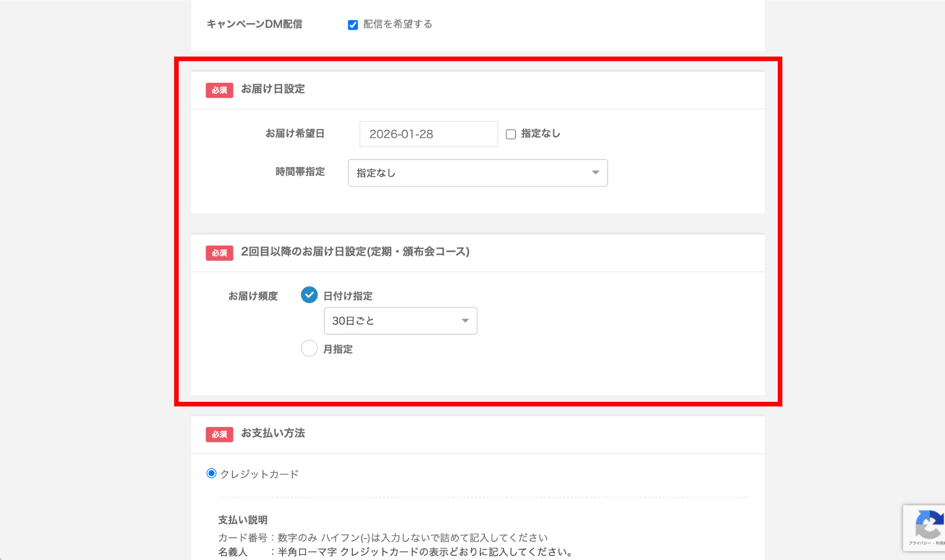
Task: Click the reCAPTCHA badge in the corner
Action: click(x=929, y=526)
